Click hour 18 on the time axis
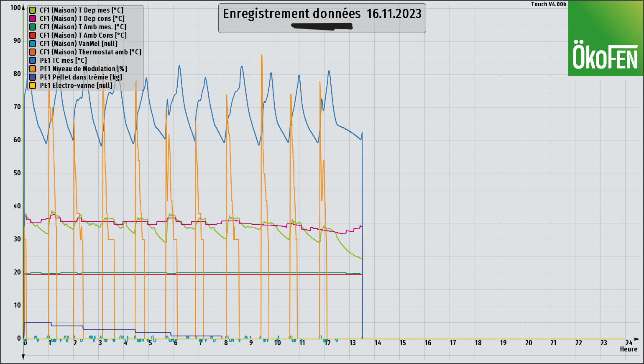Image resolution: width=644 pixels, height=364 pixels. (478, 343)
